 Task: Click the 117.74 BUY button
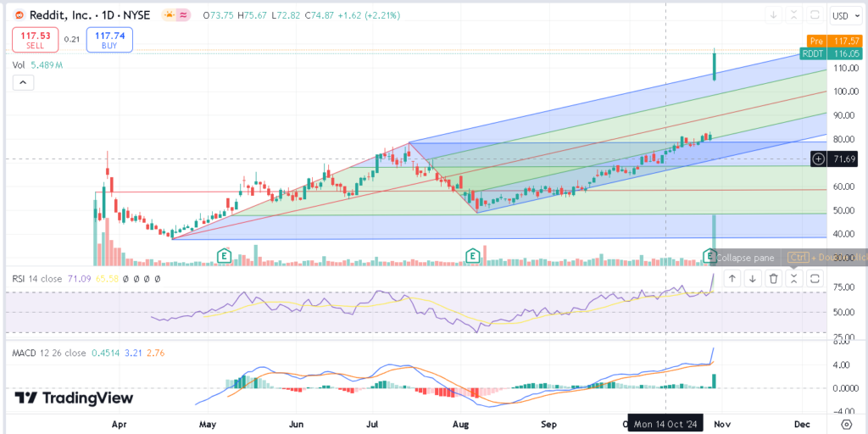[x=109, y=40]
